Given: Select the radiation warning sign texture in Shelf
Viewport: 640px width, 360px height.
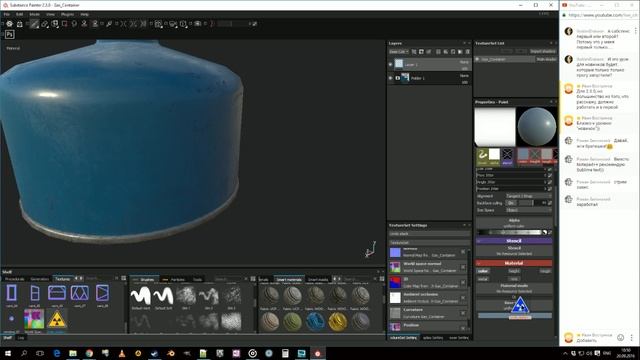Looking at the screenshot, I should coord(56,320).
